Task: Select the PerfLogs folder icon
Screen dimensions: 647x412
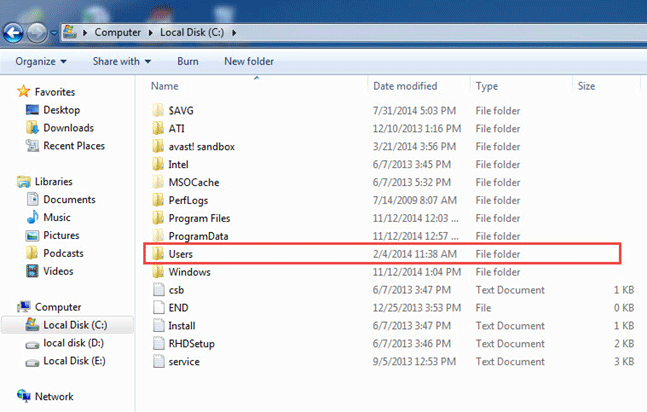Action: coord(158,200)
